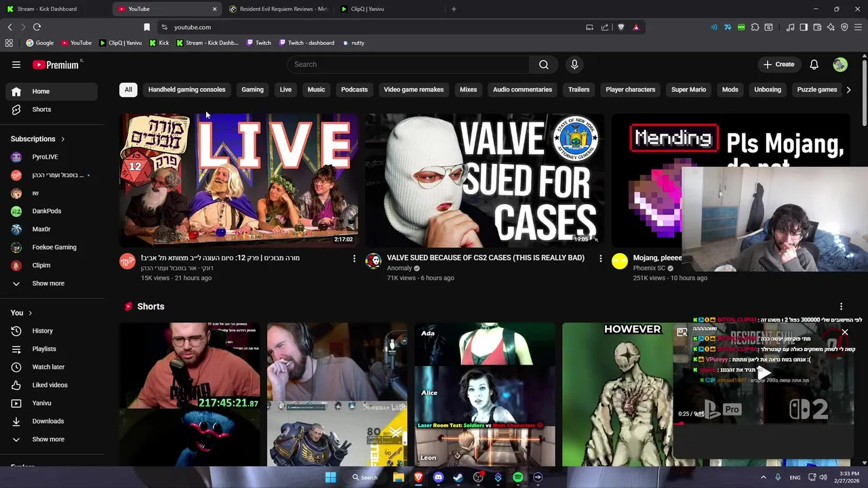
Task: Select the Podcasts chip
Action: (354, 89)
